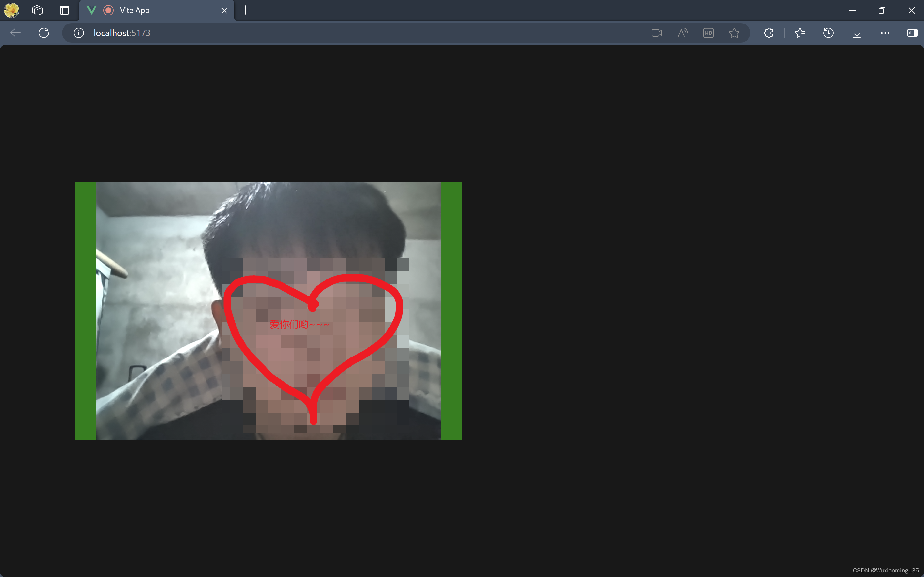This screenshot has height=577, width=924.
Task: View site information for localhost
Action: (x=78, y=33)
